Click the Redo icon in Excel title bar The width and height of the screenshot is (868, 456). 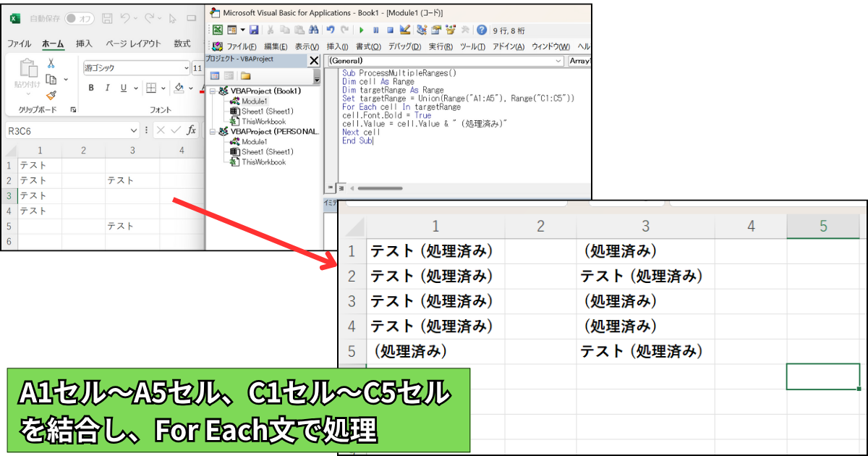[x=151, y=18]
